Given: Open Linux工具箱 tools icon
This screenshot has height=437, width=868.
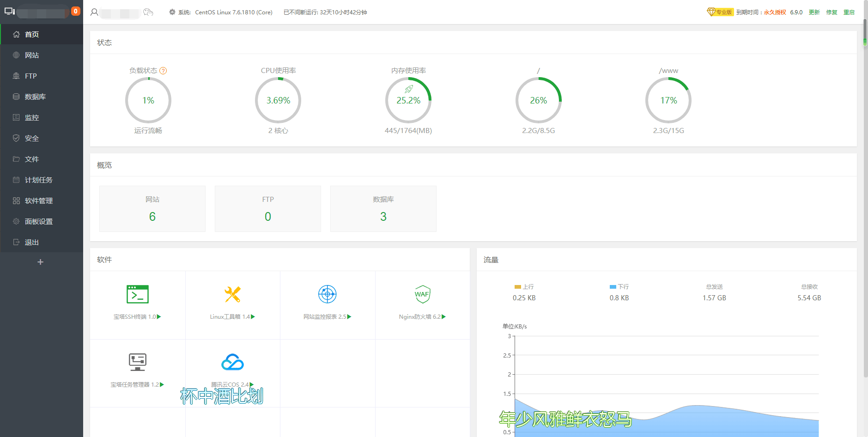Looking at the screenshot, I should pyautogui.click(x=233, y=294).
